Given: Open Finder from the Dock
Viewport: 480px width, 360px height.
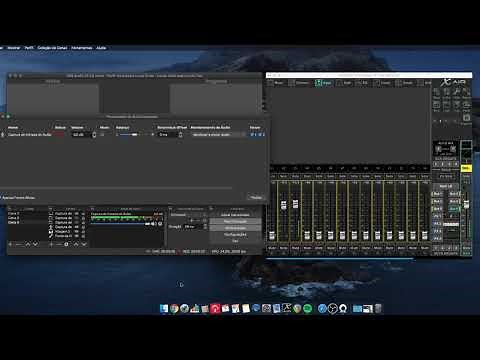Looking at the screenshot, I should [164, 309].
